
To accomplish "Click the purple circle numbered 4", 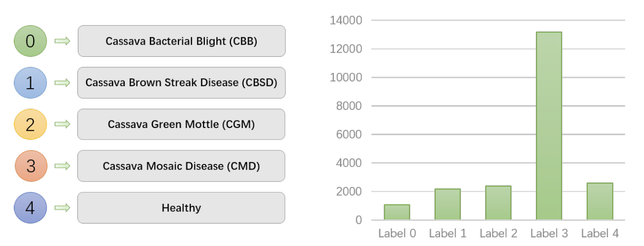I will tap(30, 208).
